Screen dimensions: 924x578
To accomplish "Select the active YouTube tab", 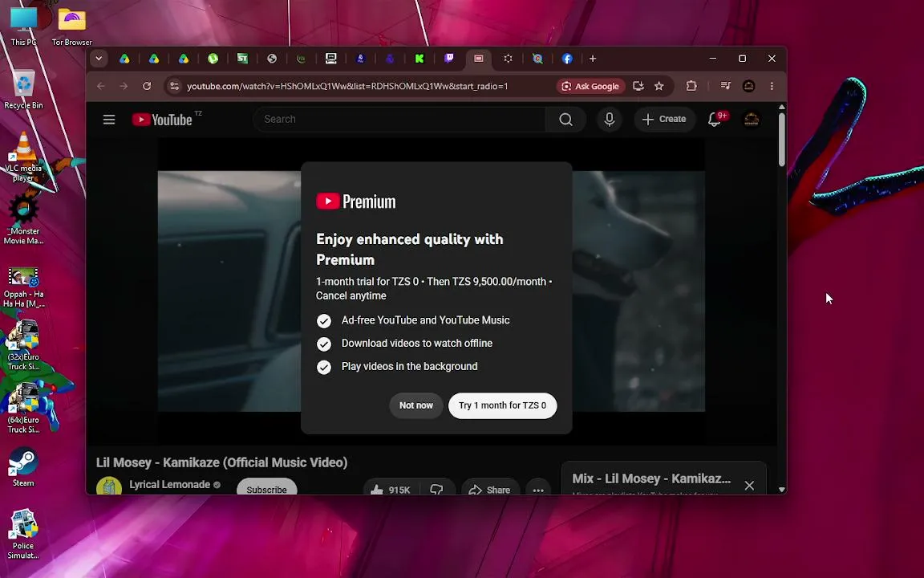I will pyautogui.click(x=479, y=59).
